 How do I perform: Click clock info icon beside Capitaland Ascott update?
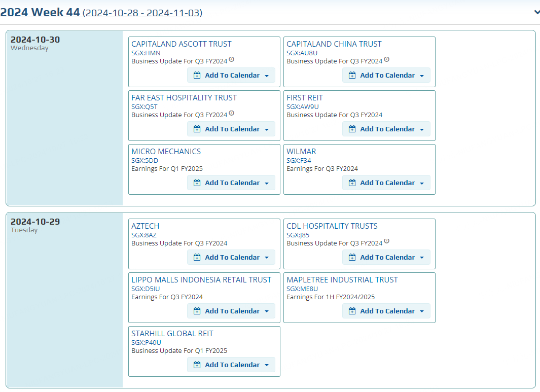[231, 59]
